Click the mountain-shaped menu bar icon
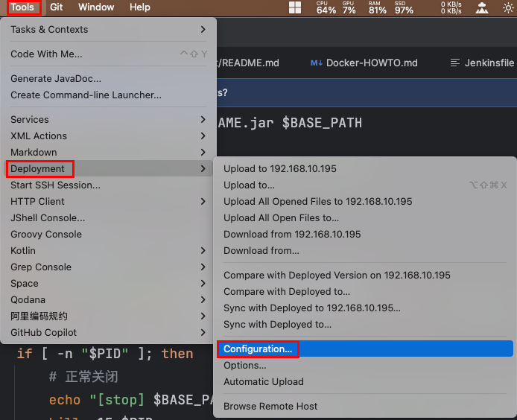Screen dimensions: 517x420 tap(482, 7)
